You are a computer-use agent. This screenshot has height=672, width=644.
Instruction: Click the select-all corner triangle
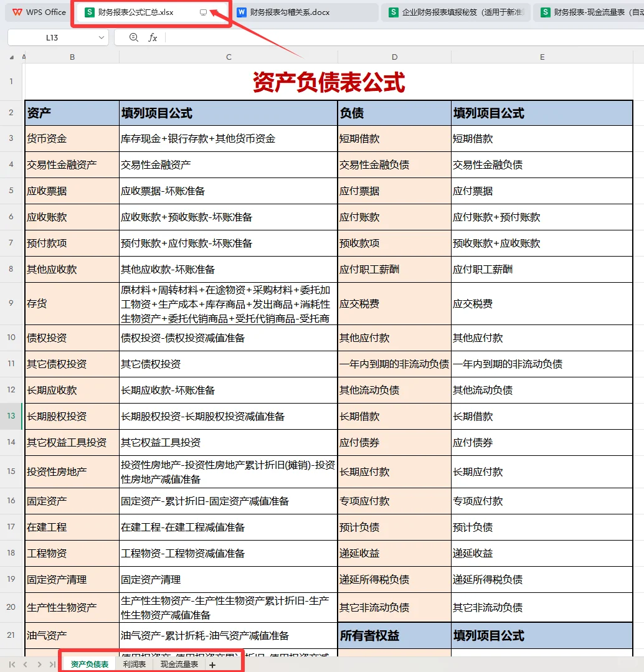(x=12, y=57)
